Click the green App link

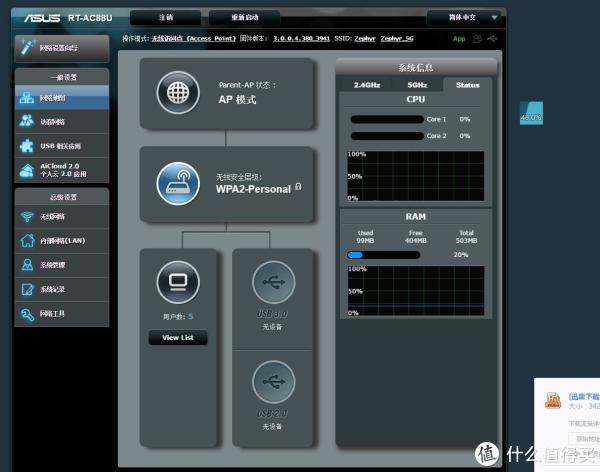pos(459,39)
